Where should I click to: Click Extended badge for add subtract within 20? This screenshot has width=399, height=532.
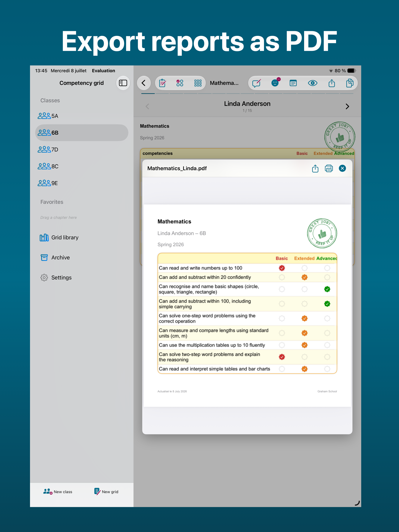point(305,277)
